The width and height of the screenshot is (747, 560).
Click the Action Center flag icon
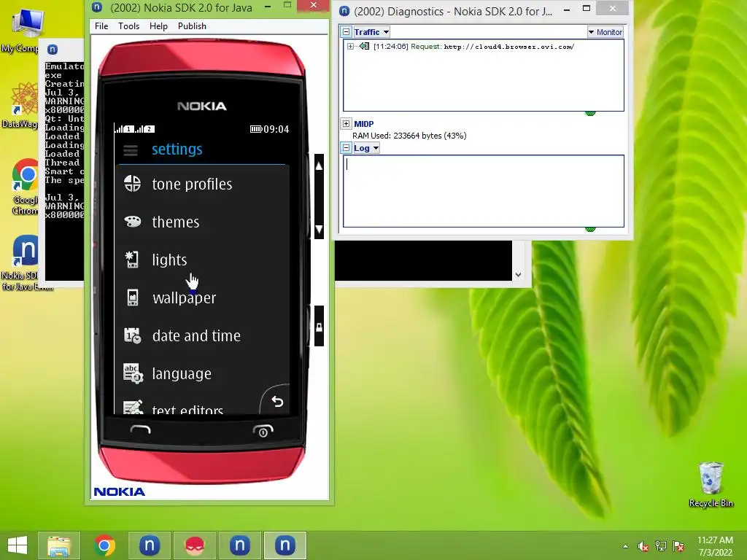tap(678, 545)
